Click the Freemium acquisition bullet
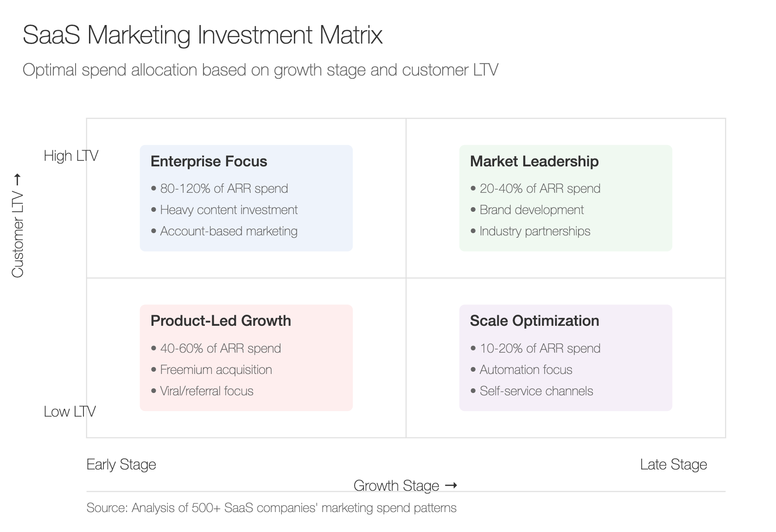This screenshot has height=532, width=776. [x=211, y=370]
